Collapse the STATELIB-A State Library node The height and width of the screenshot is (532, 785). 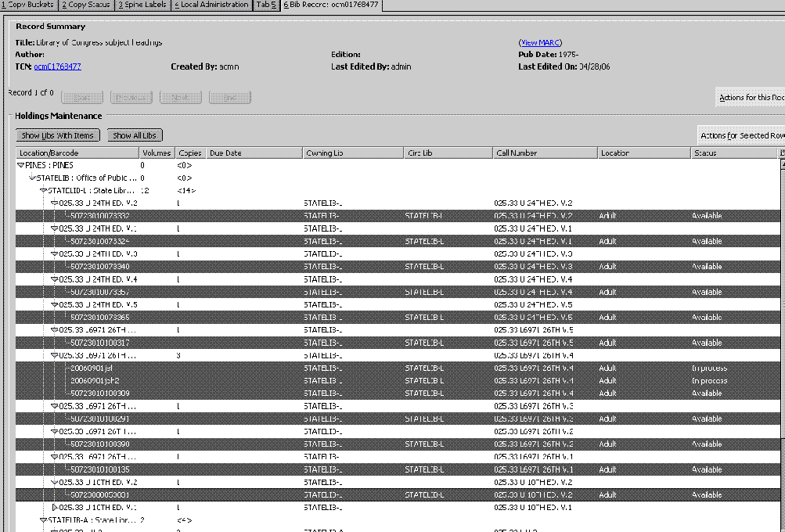(x=43, y=520)
